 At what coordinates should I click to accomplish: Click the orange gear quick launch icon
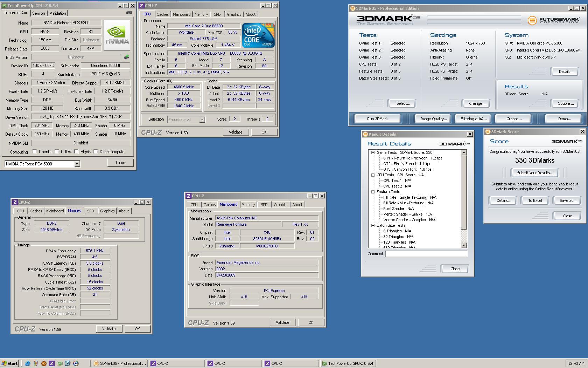point(44,363)
